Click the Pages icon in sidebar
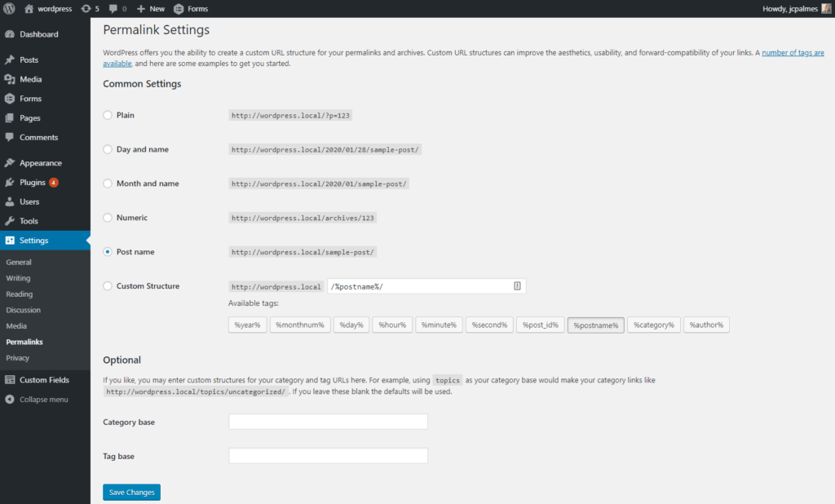Image resolution: width=835 pixels, height=504 pixels. coord(10,117)
